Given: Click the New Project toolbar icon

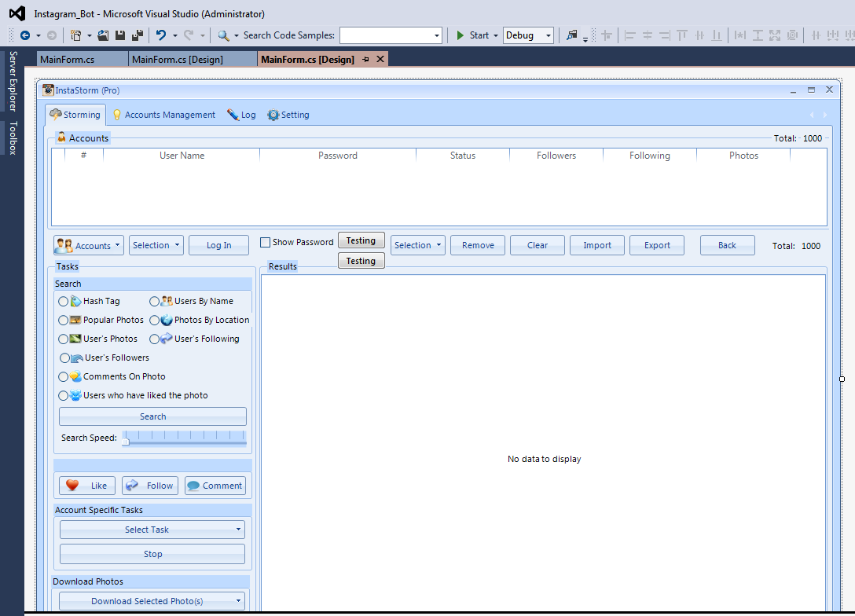Looking at the screenshot, I should [x=75, y=35].
